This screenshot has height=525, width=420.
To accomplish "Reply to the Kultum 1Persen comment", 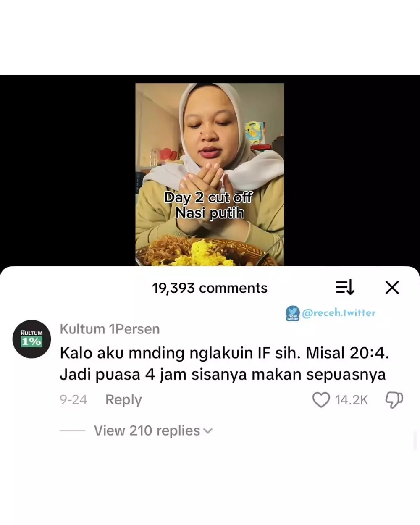I will tap(123, 399).
